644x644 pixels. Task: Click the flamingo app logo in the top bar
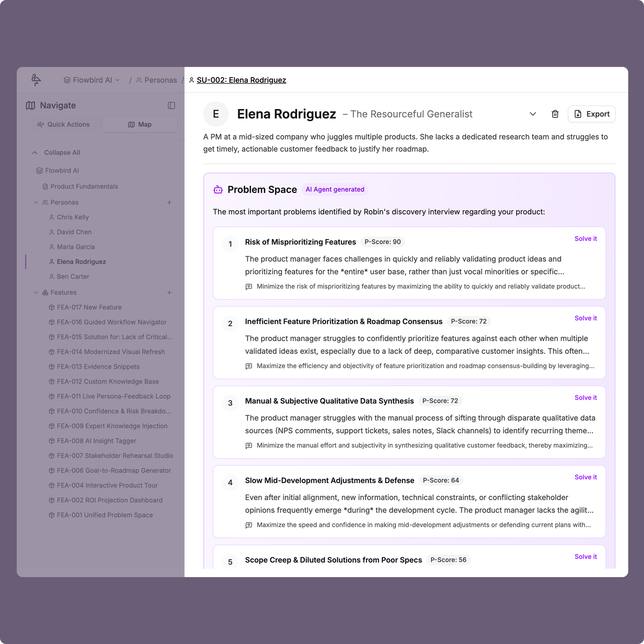tap(37, 80)
